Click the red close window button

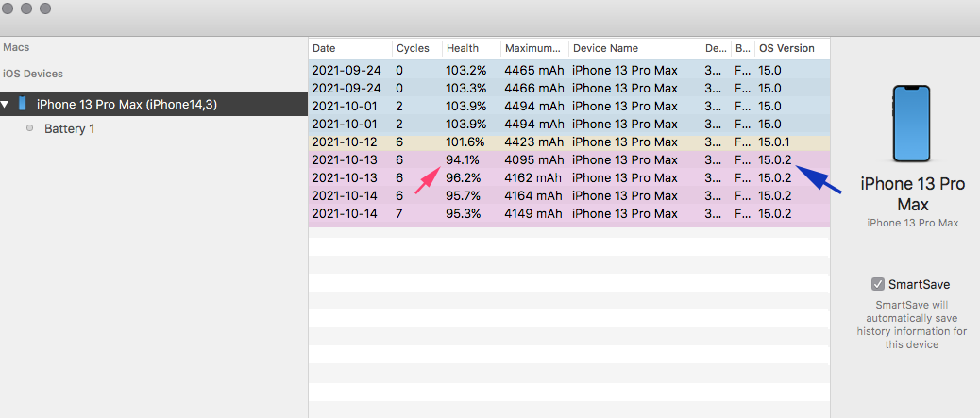pos(8,8)
